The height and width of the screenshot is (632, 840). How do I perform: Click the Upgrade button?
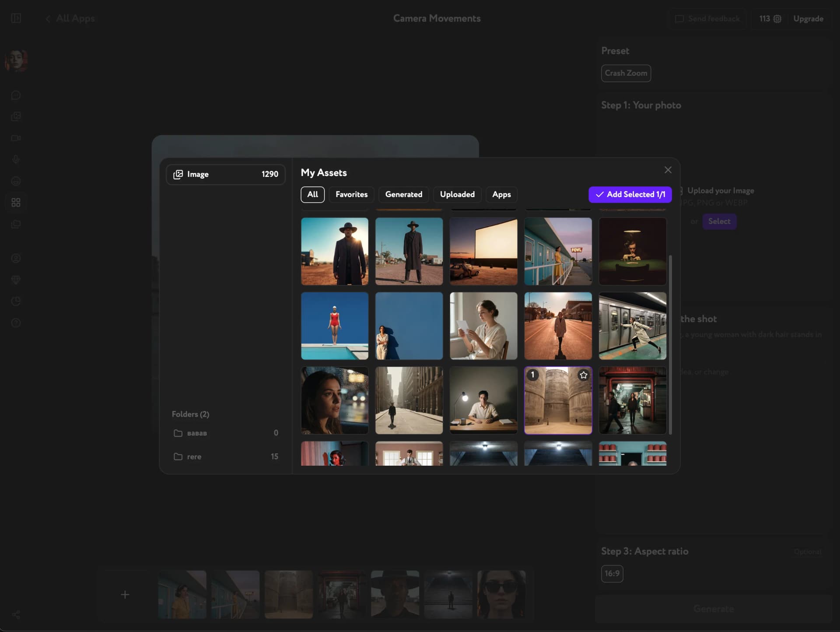(808, 19)
